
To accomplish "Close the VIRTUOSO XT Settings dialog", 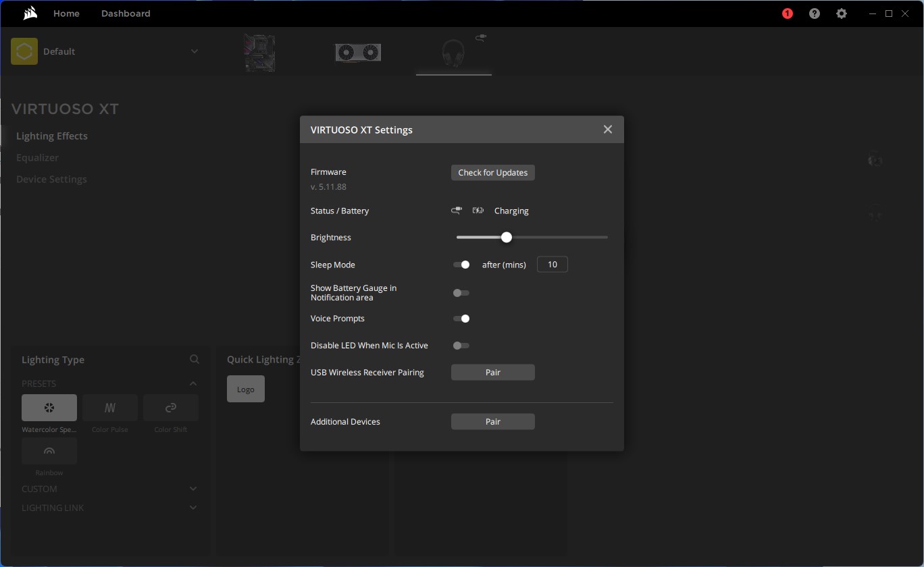I will point(608,130).
